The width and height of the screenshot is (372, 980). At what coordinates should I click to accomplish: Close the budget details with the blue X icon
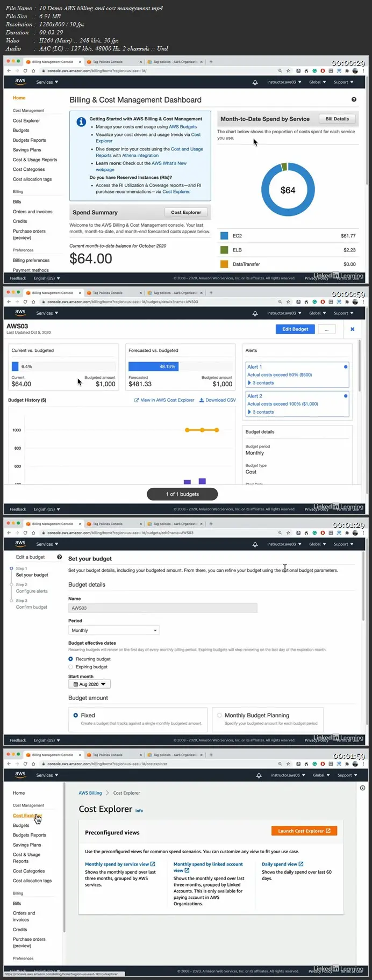(352, 329)
